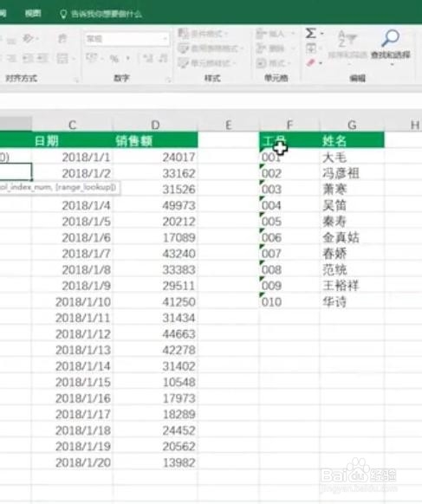This screenshot has height=504, width=422.
Task: Click the 日期 header cell
Action: 73,140
